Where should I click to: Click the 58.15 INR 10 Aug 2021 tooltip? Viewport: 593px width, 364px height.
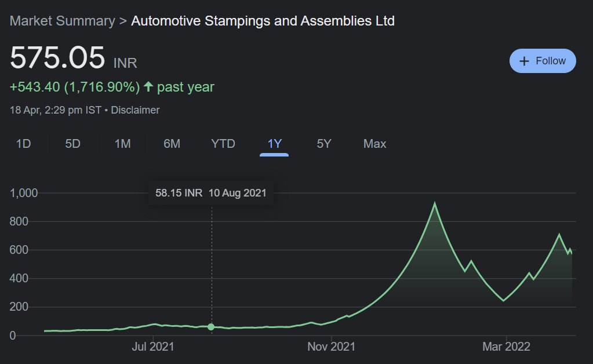210,193
